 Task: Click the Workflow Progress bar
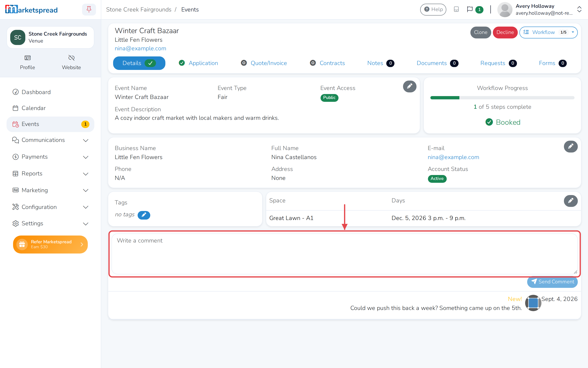[x=502, y=98]
